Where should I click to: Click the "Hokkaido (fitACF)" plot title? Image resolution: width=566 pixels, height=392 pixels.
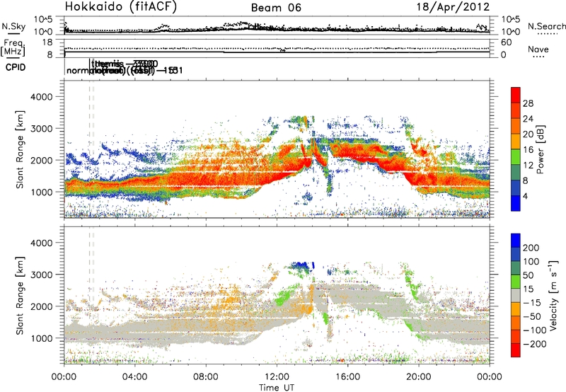[x=121, y=6]
